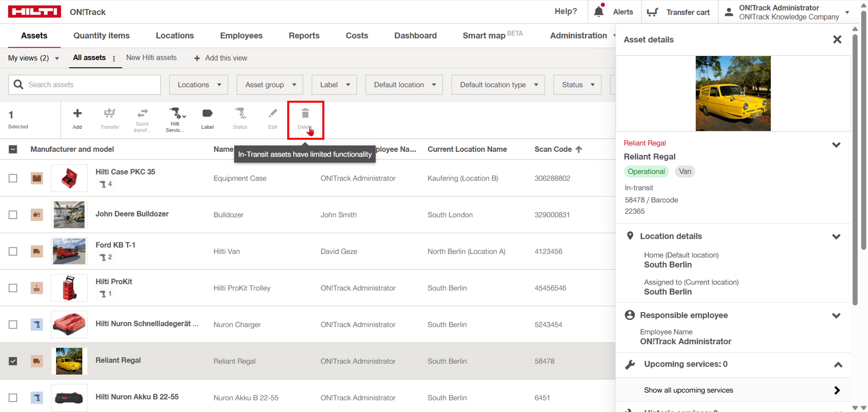Click the Label tag icon
This screenshot has height=412, width=868.
[x=207, y=113]
